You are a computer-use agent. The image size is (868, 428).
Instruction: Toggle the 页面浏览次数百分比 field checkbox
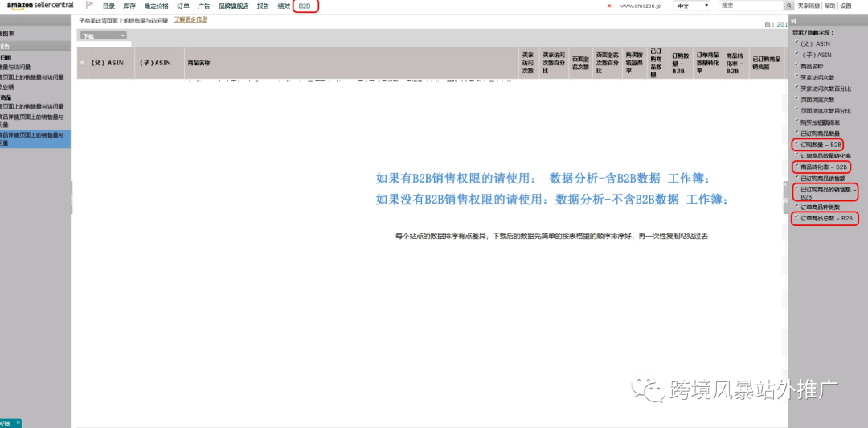796,109
